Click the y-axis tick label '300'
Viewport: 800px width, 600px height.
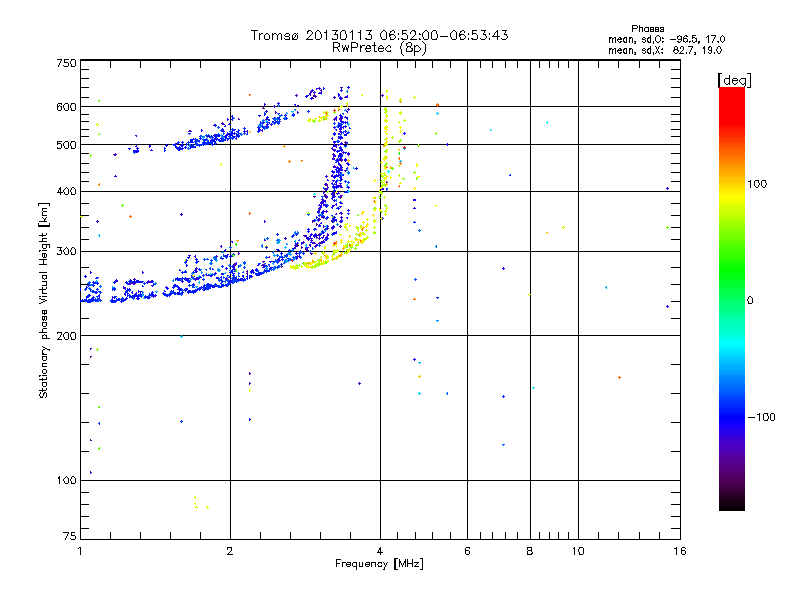point(66,252)
